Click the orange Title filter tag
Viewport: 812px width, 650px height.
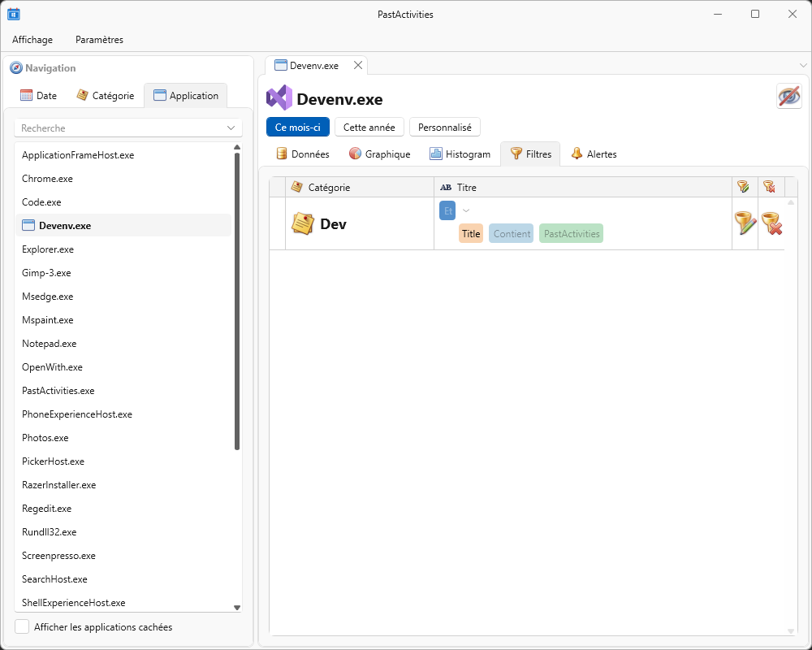pyautogui.click(x=471, y=234)
